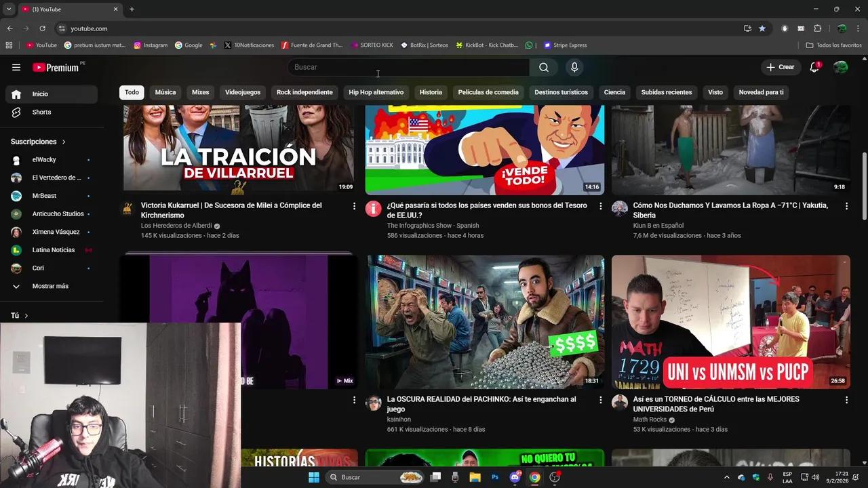Play the Pachinko thumbnail video

(485, 322)
